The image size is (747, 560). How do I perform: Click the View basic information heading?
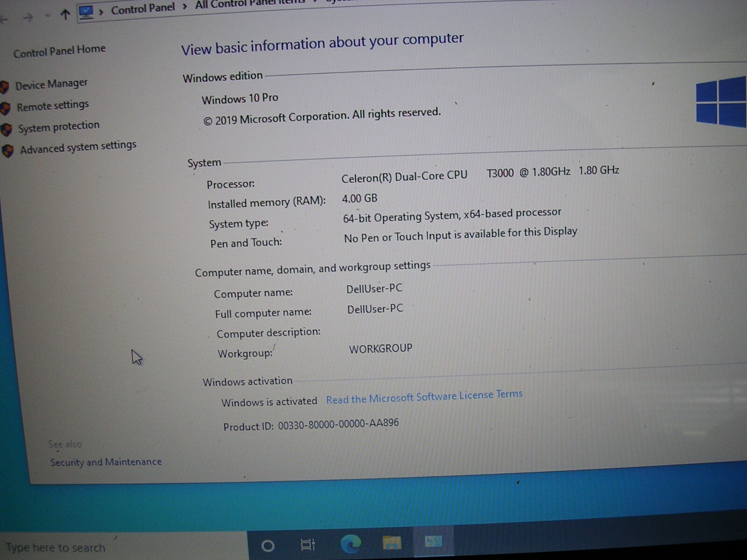click(322, 44)
